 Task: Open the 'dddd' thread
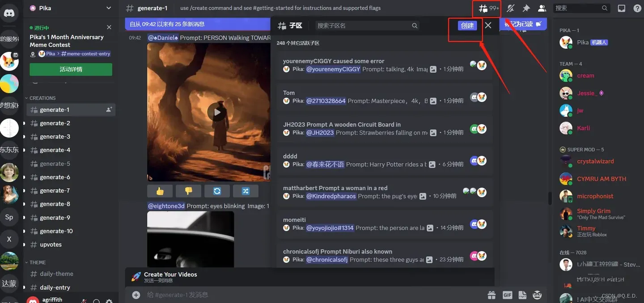pos(385,160)
